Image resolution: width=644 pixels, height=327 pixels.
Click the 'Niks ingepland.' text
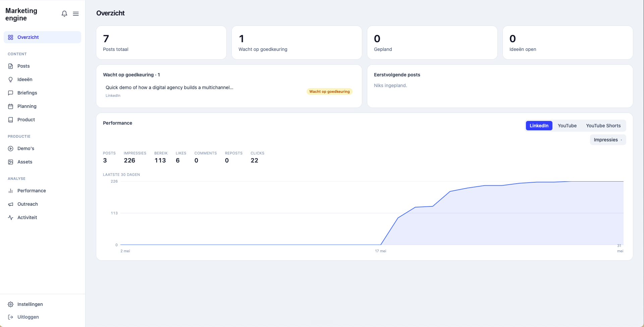coord(390,85)
